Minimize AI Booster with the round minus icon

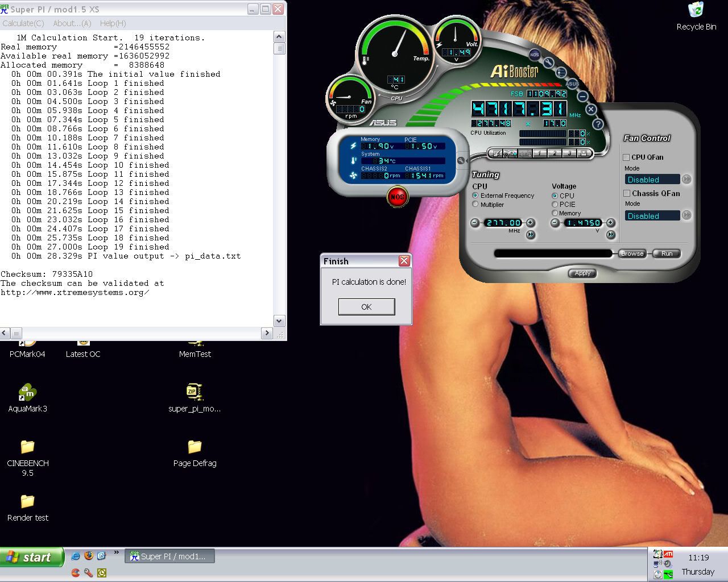[x=582, y=96]
